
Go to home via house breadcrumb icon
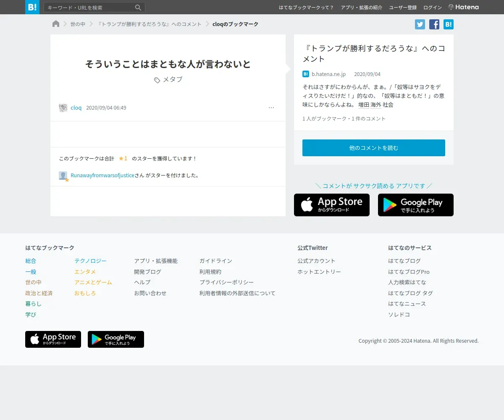pyautogui.click(x=56, y=24)
